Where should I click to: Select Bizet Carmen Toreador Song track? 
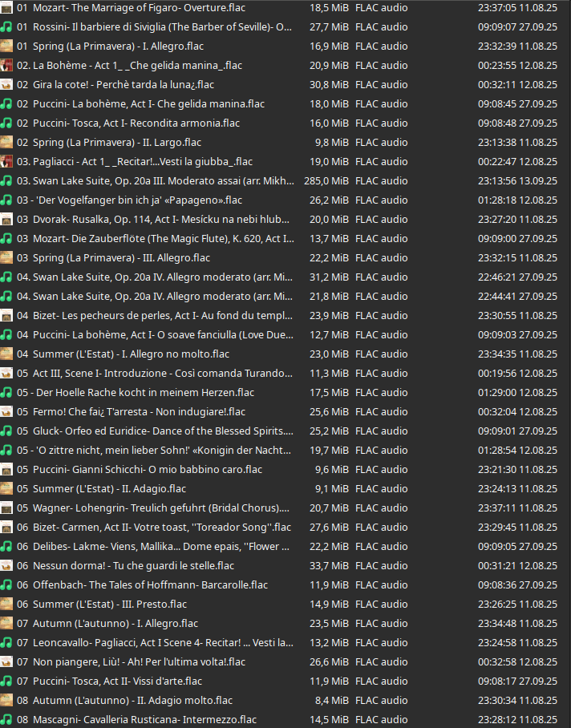tap(160, 527)
